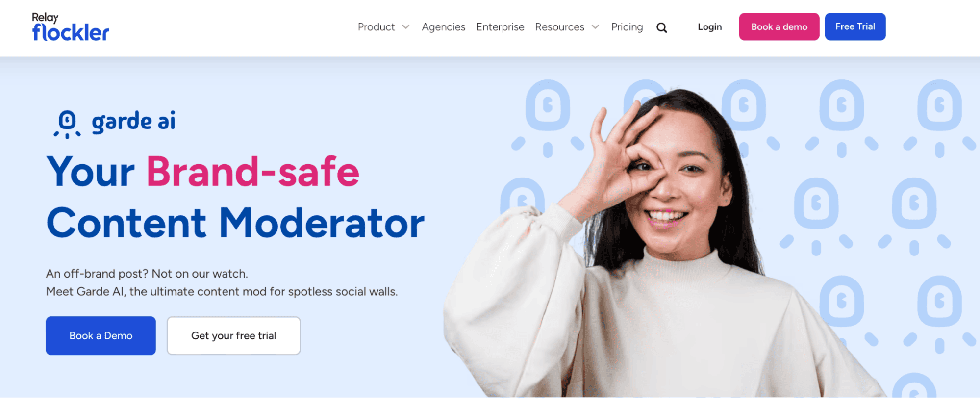Click the blue Free Trial button
Image resolution: width=980 pixels, height=408 pixels.
pos(855,26)
